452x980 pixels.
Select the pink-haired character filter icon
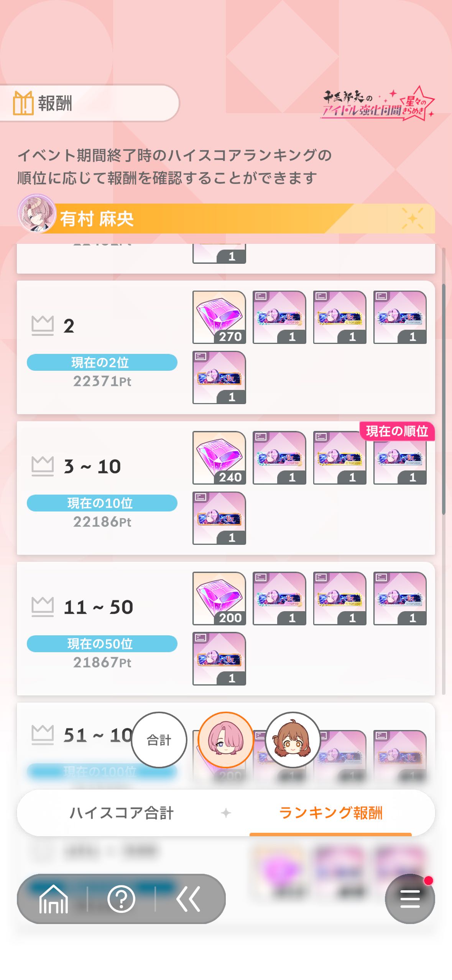pos(226,740)
